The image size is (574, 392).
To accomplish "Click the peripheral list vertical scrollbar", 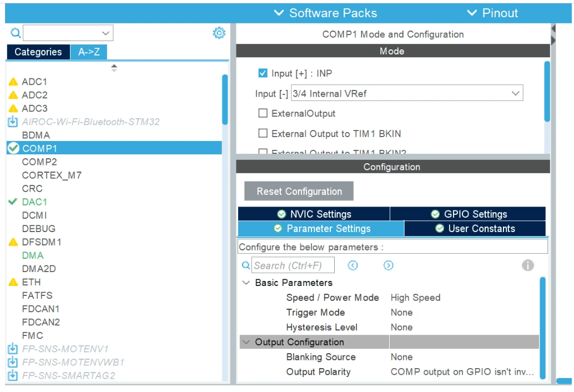I will pos(225,100).
